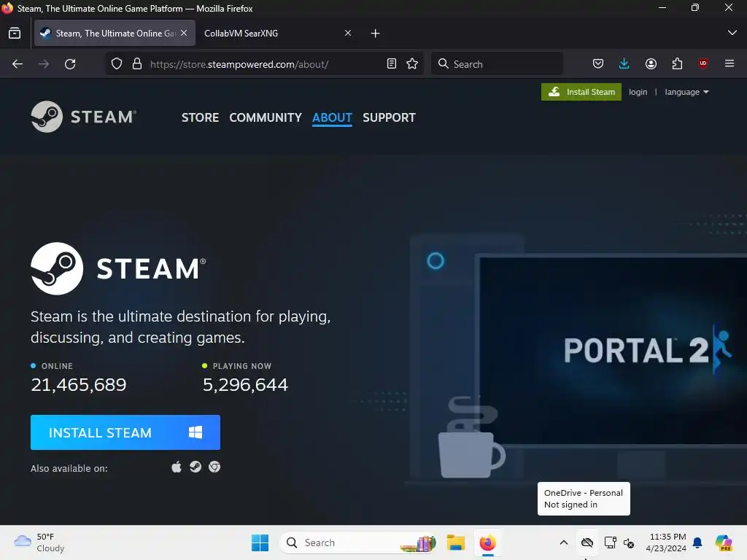Bookmark this page with star icon
Image resolution: width=747 pixels, height=560 pixels.
pyautogui.click(x=412, y=64)
